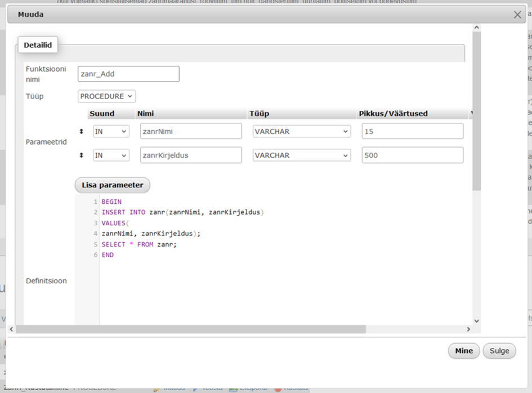
Task: Expand the Suund dropdown for zanrKirjeldus
Action: tap(111, 155)
